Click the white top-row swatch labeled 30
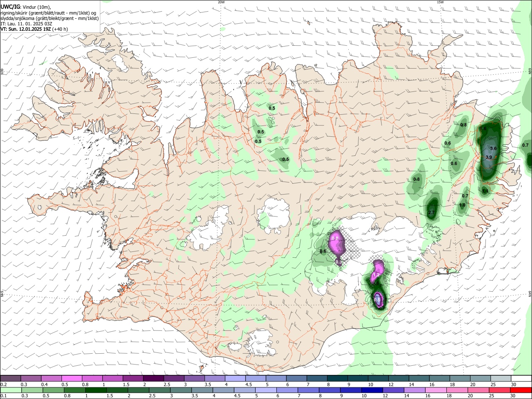This screenshot has width=532, height=399. click(521, 379)
